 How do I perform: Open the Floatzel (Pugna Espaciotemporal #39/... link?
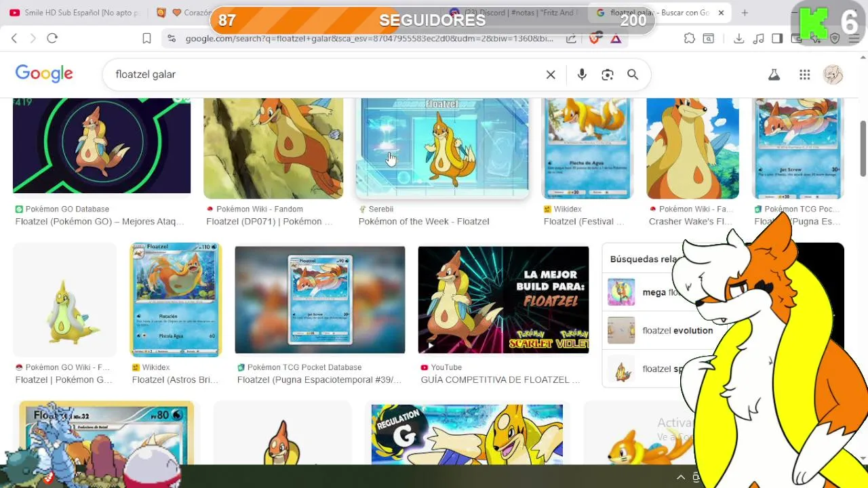click(319, 380)
